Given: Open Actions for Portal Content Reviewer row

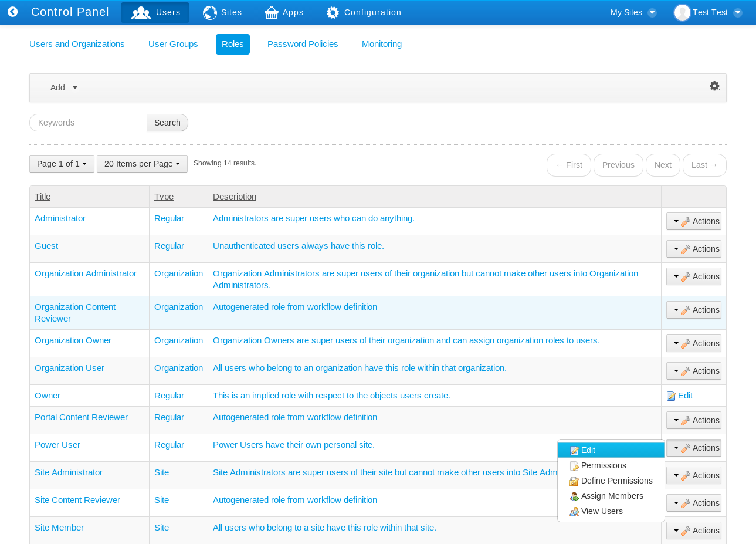Looking at the screenshot, I should (694, 420).
